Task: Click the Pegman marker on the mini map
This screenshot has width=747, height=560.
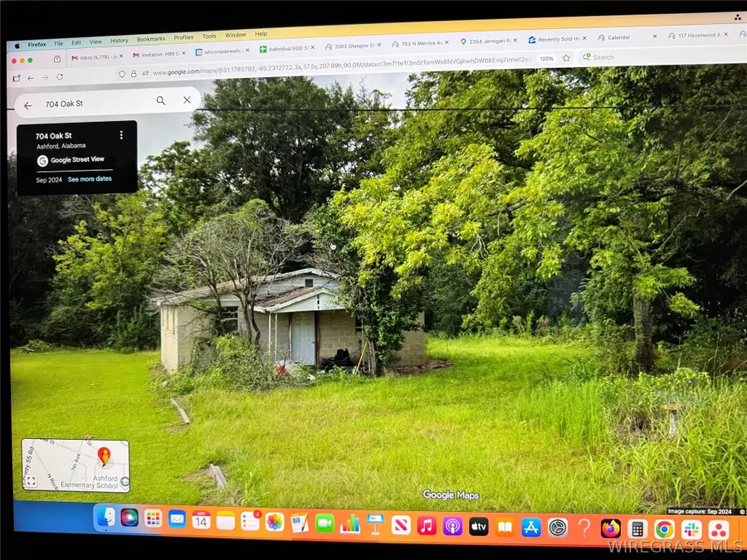Action: tap(104, 455)
